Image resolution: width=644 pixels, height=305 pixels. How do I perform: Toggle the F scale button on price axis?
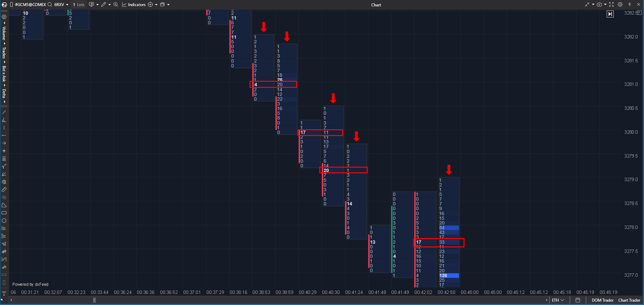(x=639, y=13)
